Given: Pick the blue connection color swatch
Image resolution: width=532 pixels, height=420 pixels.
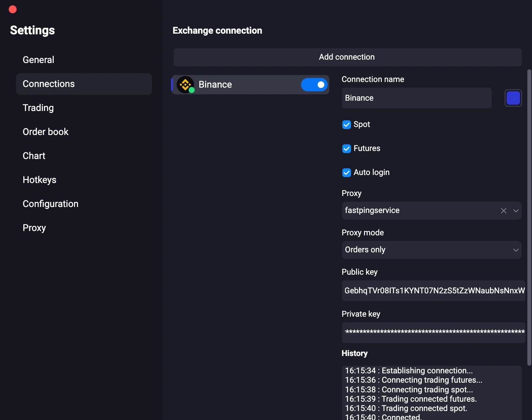Looking at the screenshot, I should coord(513,98).
